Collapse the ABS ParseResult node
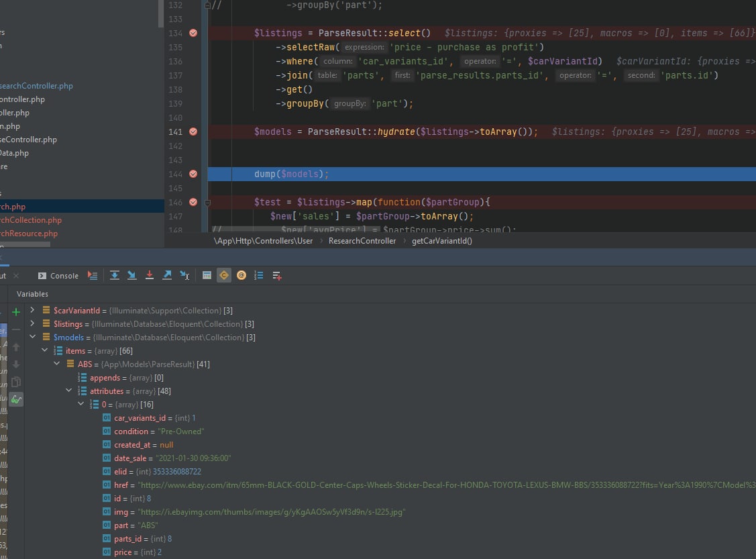Image resolution: width=756 pixels, height=559 pixels. click(x=56, y=364)
